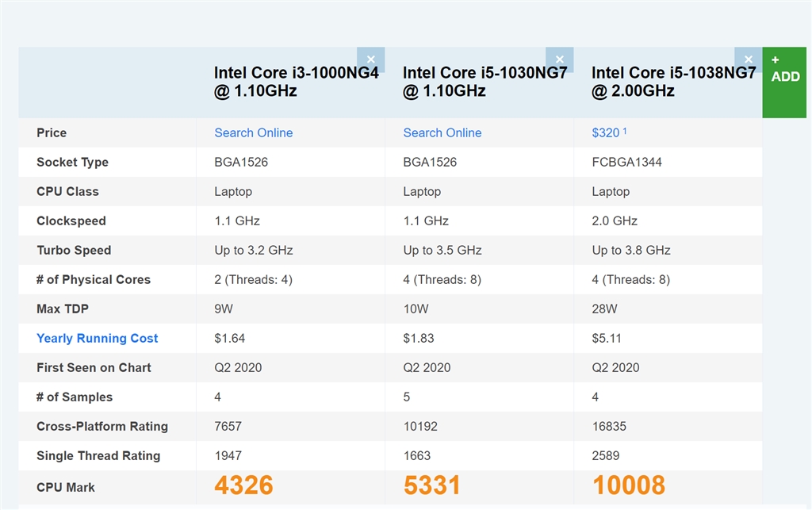This screenshot has height=510, width=812.
Task: Click the 4326 CPU Mark score
Action: tap(243, 485)
